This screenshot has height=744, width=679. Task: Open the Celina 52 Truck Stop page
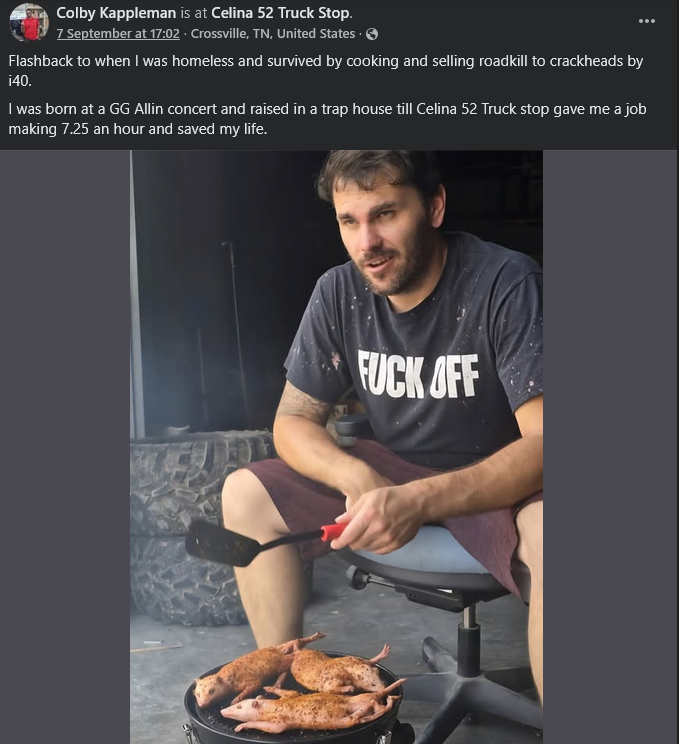pyautogui.click(x=280, y=13)
